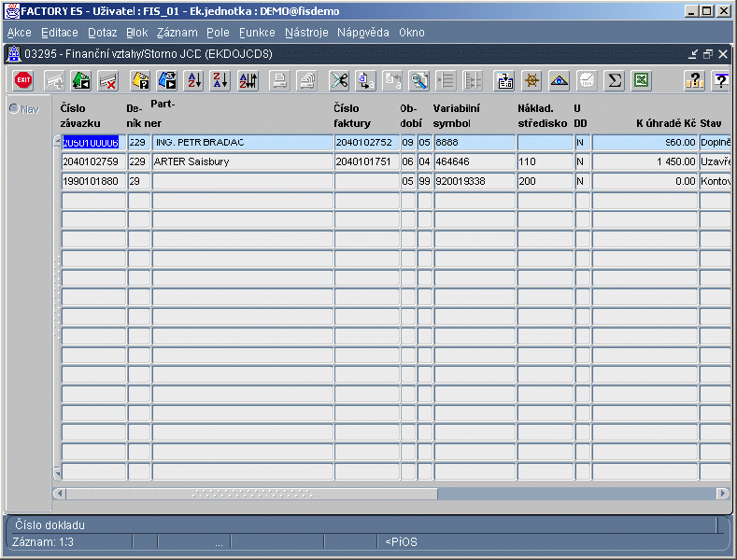Viewport: 737px width, 560px height.
Task: Open the Akce menu
Action: tap(20, 33)
